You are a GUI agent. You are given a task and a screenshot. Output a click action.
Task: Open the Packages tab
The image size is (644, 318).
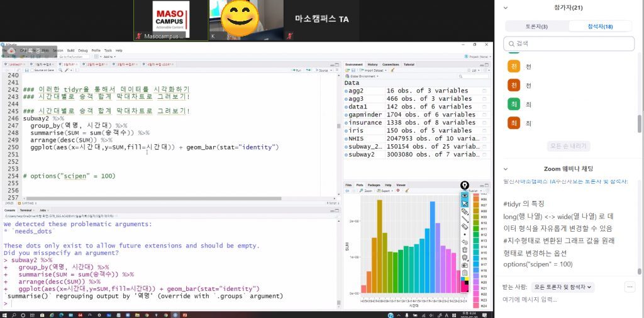click(374, 185)
